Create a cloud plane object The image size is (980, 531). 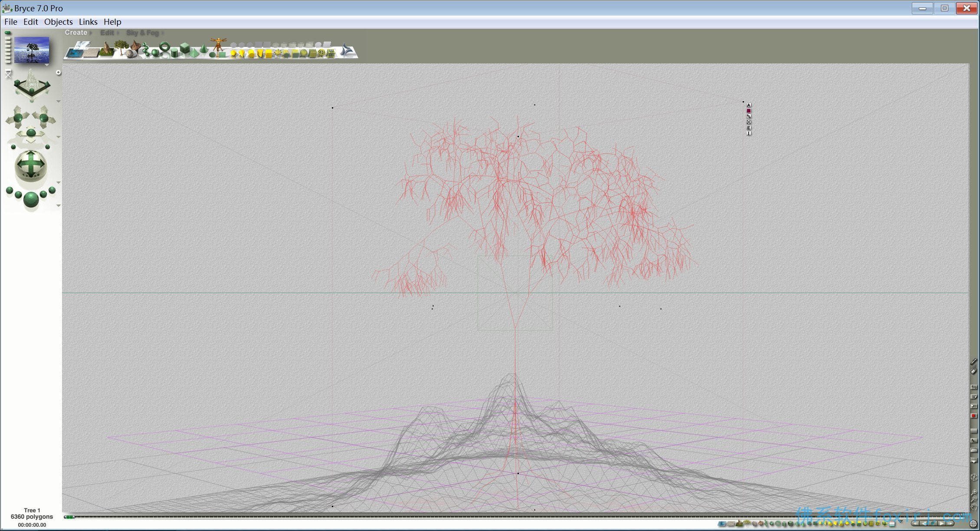(x=82, y=45)
